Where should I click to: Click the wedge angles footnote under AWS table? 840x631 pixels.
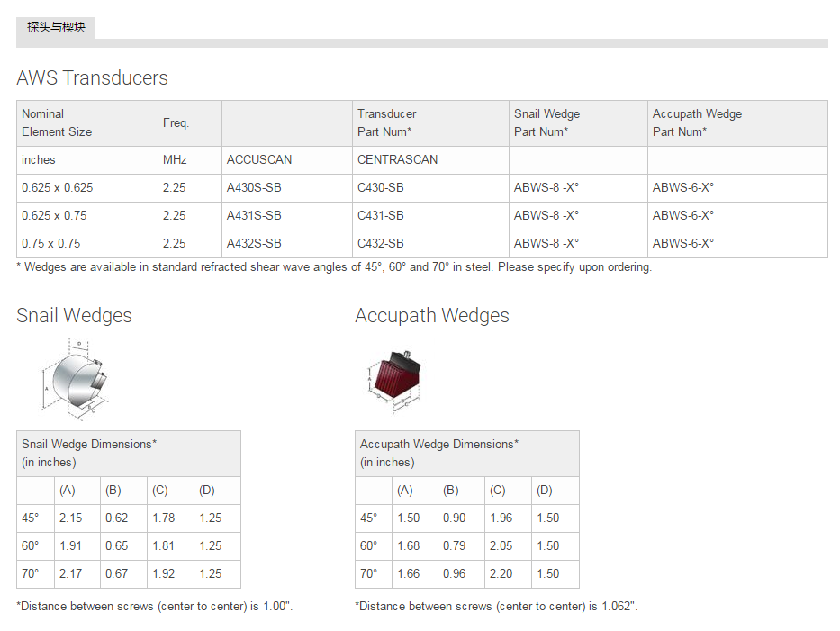tap(334, 266)
